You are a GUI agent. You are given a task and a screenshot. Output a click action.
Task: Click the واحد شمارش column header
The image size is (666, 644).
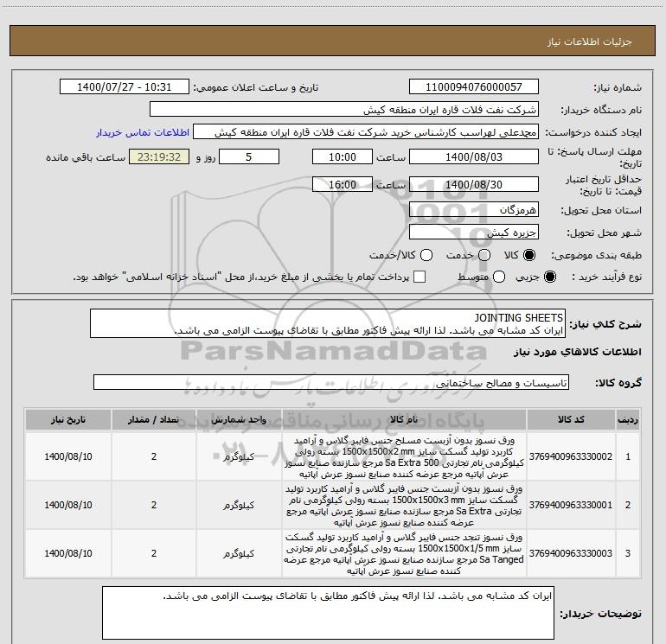click(239, 420)
